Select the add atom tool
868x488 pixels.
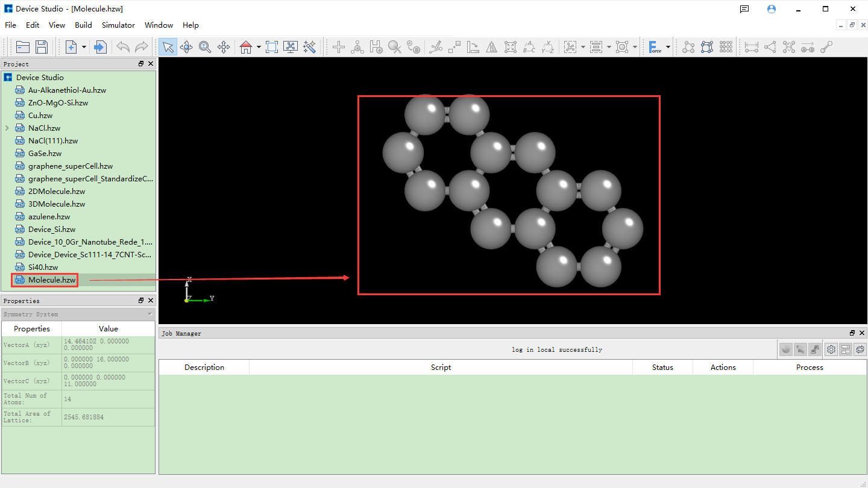(x=338, y=46)
